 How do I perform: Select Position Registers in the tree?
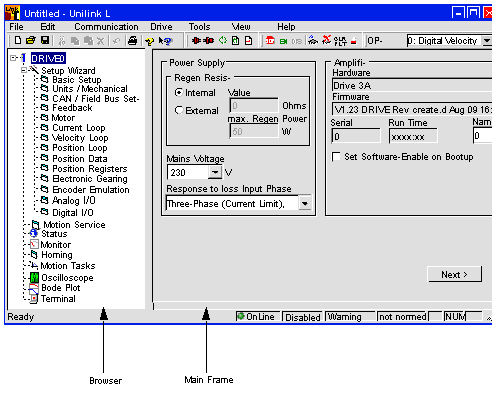point(90,169)
